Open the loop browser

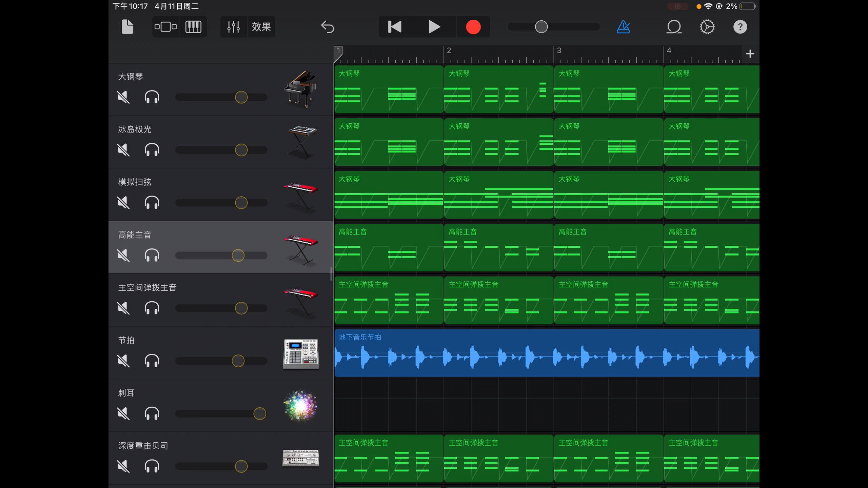674,27
